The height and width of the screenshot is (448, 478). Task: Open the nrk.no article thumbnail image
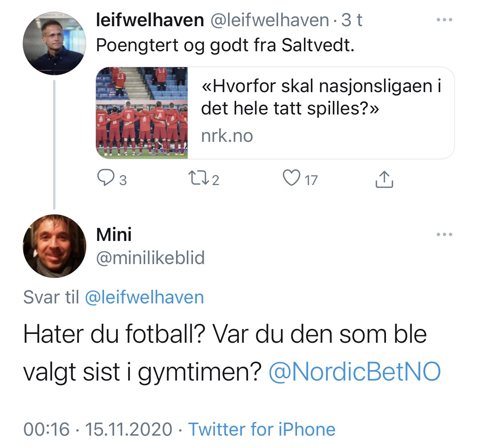point(142,113)
